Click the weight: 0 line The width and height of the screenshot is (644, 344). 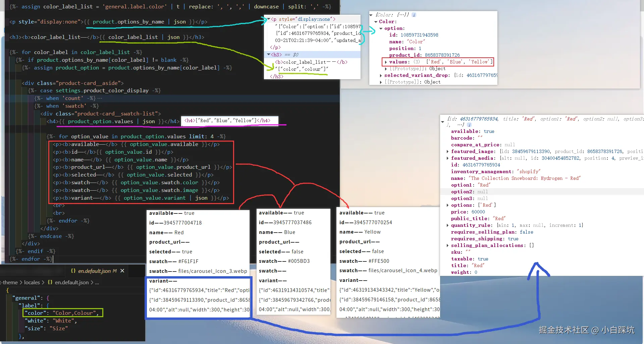tap(464, 272)
